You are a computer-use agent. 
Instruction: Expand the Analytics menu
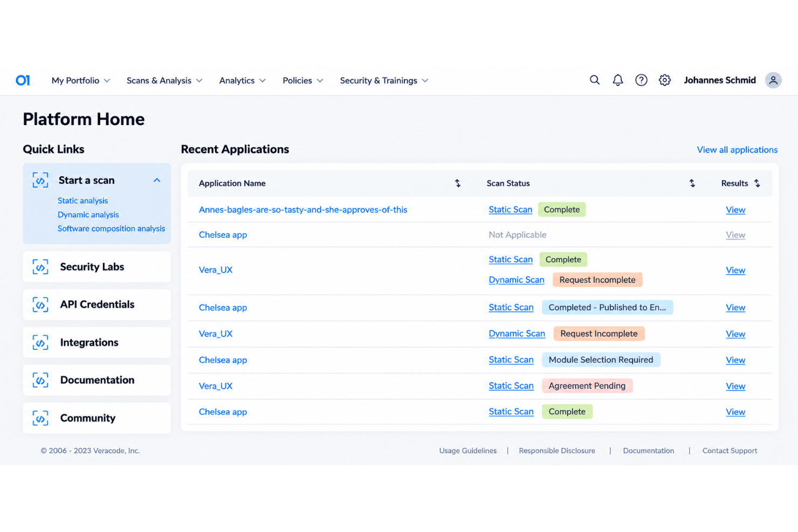[x=243, y=80]
